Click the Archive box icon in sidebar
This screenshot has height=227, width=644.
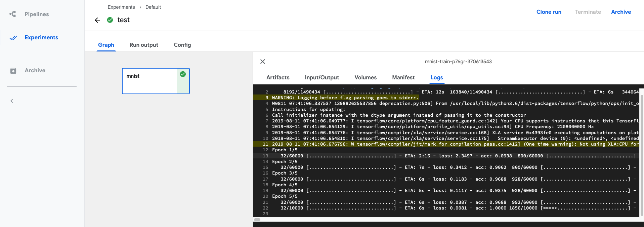(13, 71)
